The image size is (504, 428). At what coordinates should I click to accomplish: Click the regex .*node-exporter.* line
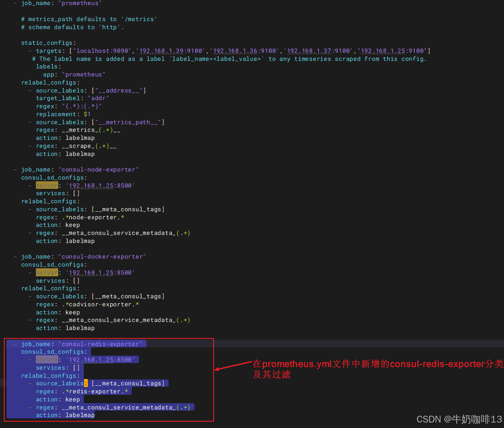coord(80,218)
